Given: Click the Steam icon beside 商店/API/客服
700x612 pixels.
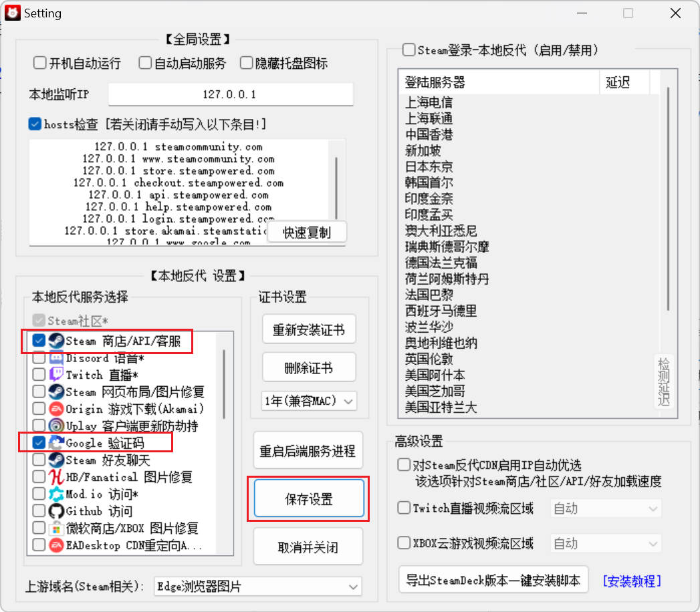Looking at the screenshot, I should coord(56,341).
